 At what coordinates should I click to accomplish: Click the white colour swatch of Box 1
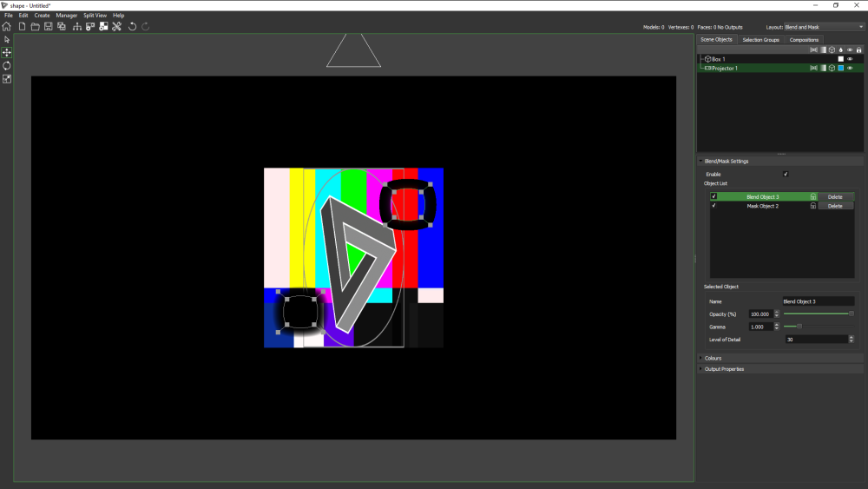[x=841, y=59]
